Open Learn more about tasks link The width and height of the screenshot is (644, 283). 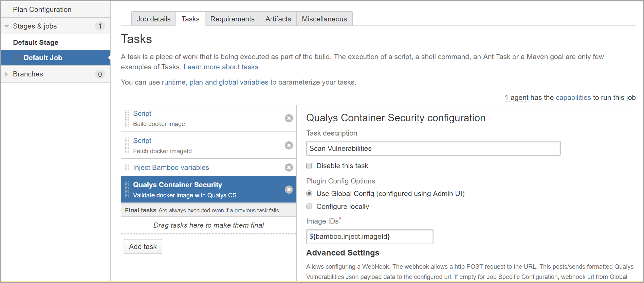tap(221, 67)
